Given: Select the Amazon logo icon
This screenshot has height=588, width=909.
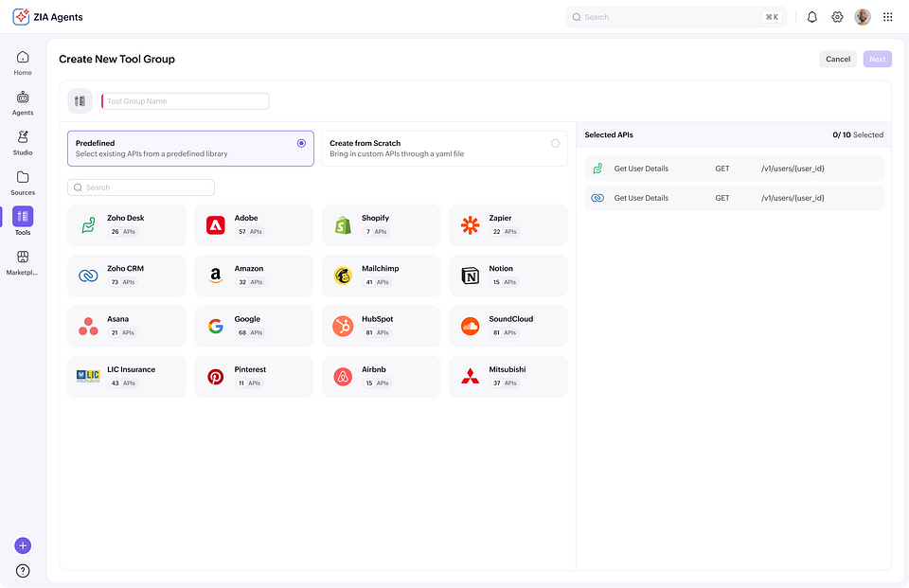Looking at the screenshot, I should (x=216, y=276).
